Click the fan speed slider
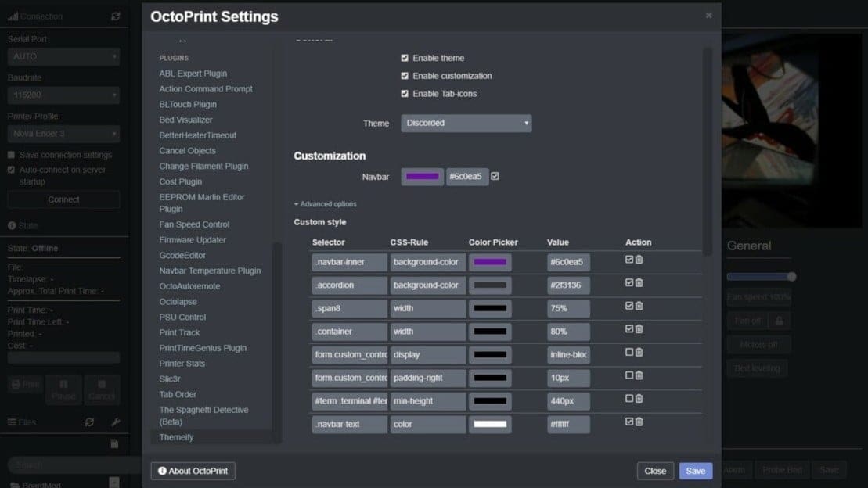Screen dimensions: 868x488 pyautogui.click(x=762, y=277)
